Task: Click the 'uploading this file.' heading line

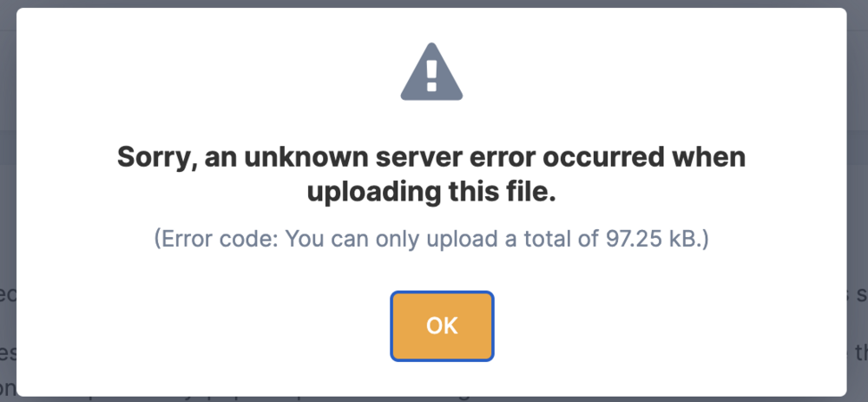Action: pyautogui.click(x=431, y=192)
